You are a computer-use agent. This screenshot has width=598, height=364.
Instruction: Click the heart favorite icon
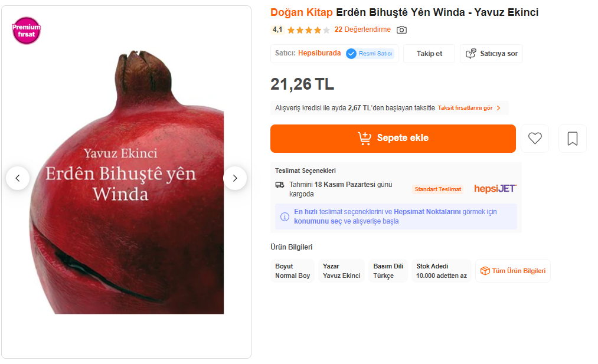[535, 139]
